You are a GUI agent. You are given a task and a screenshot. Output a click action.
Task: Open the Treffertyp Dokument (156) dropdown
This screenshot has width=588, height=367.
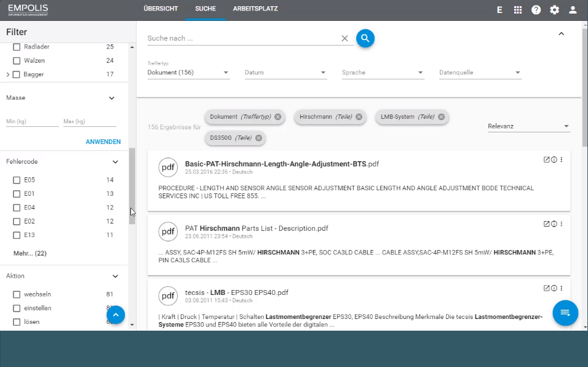pos(188,73)
